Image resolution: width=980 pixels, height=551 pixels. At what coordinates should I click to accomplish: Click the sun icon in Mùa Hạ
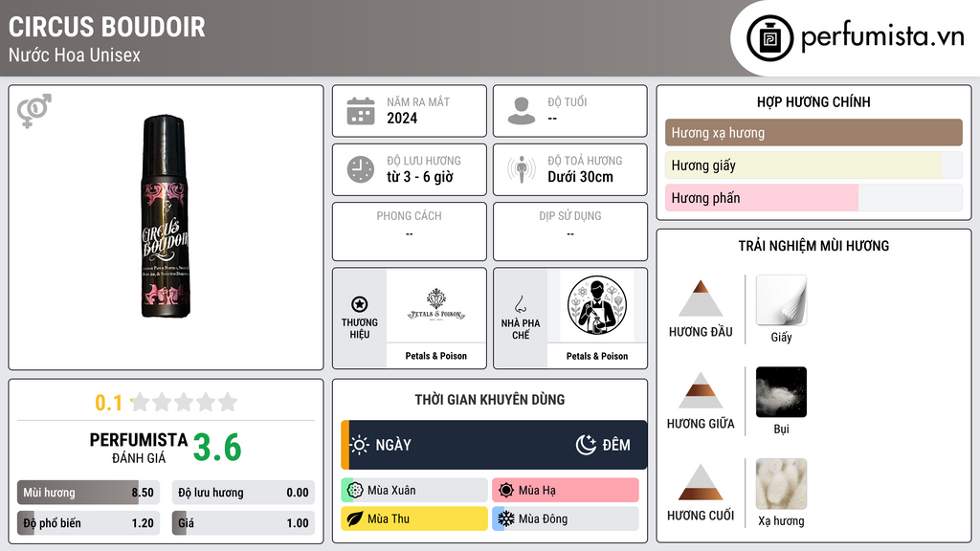tap(506, 491)
